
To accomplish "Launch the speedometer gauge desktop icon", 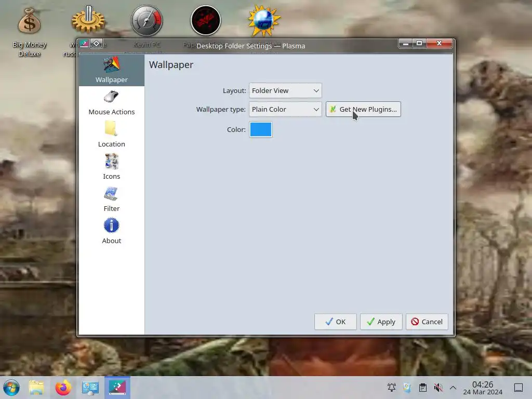I will 147,20.
